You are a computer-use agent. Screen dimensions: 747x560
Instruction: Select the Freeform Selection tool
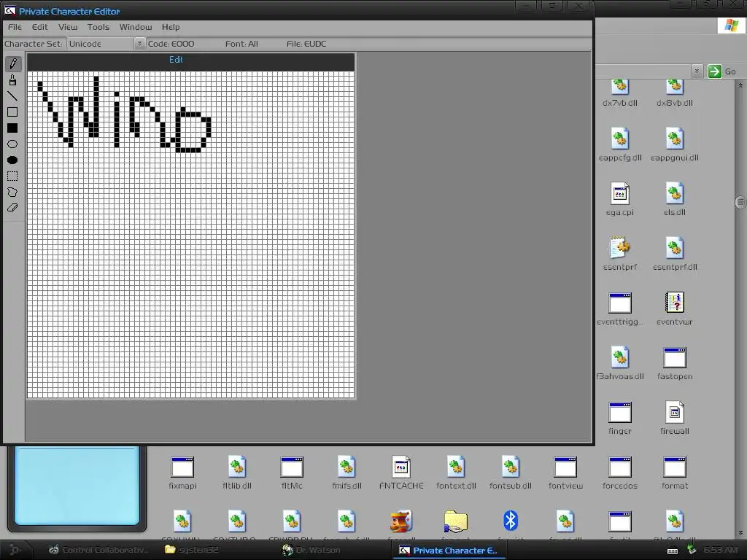(x=13, y=192)
